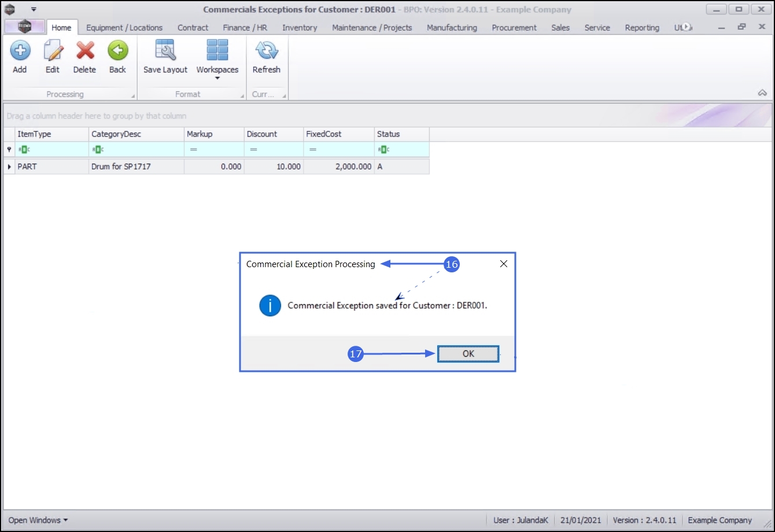The height and width of the screenshot is (532, 775).
Task: Sort by the Status column header
Action: pyautogui.click(x=402, y=134)
